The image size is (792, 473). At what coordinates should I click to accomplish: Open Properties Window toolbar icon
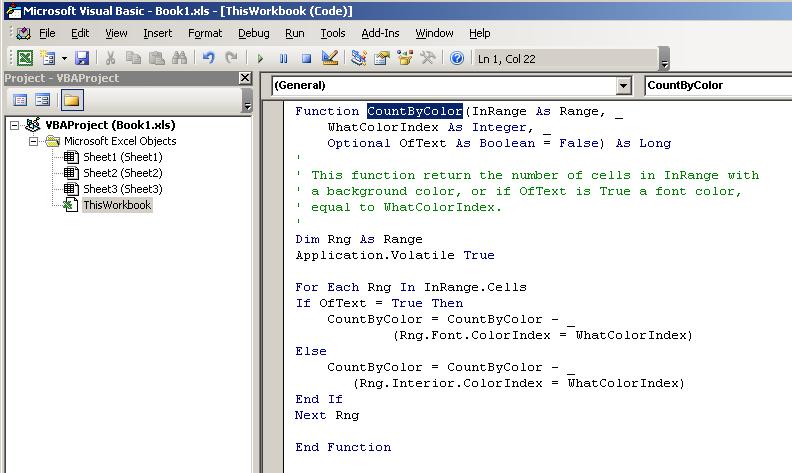click(x=382, y=58)
